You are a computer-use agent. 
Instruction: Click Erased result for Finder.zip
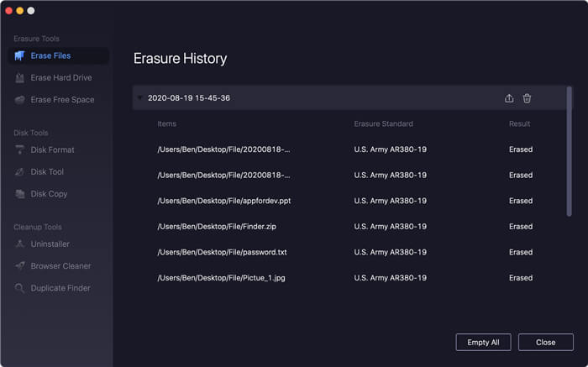click(x=521, y=227)
